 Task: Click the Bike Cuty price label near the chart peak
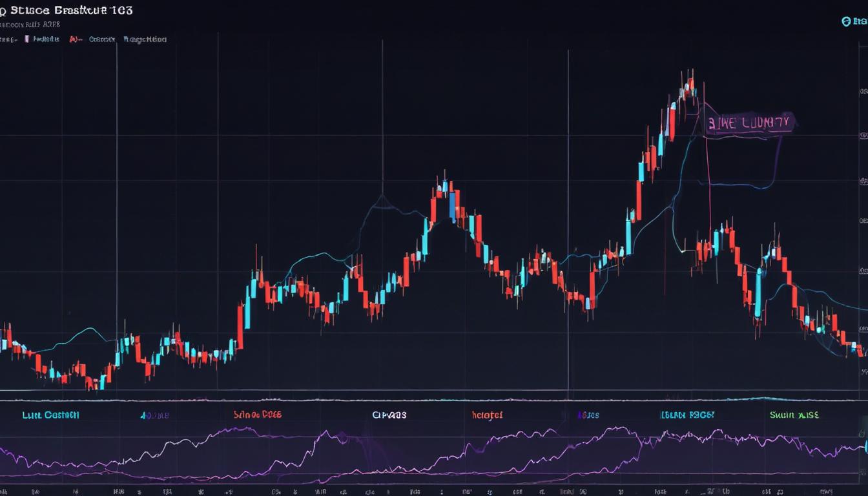click(x=749, y=121)
